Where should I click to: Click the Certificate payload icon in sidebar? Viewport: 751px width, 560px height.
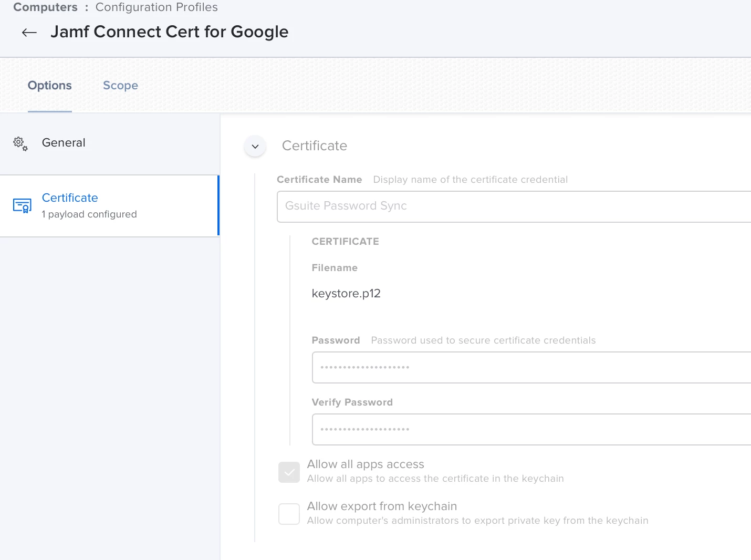22,206
